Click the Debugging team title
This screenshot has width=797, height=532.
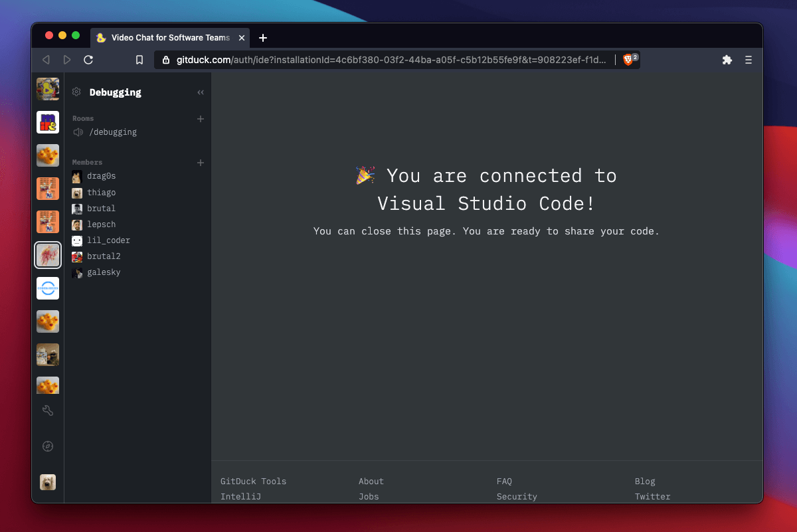(x=116, y=92)
